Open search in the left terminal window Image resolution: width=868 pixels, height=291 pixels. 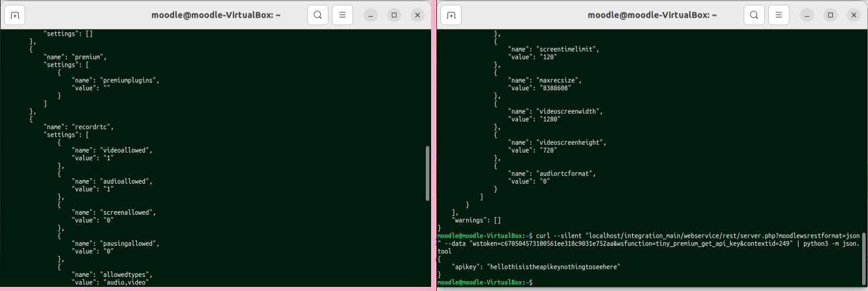pos(317,15)
